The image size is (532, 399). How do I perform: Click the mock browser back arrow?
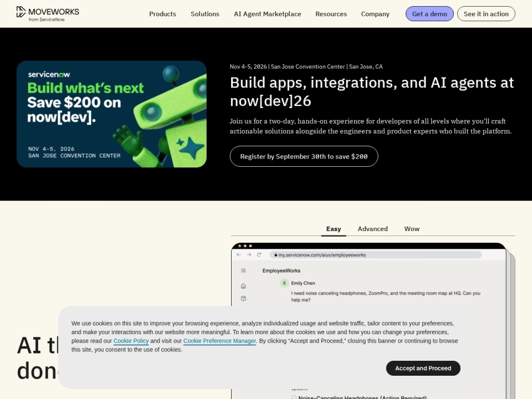[238, 255]
